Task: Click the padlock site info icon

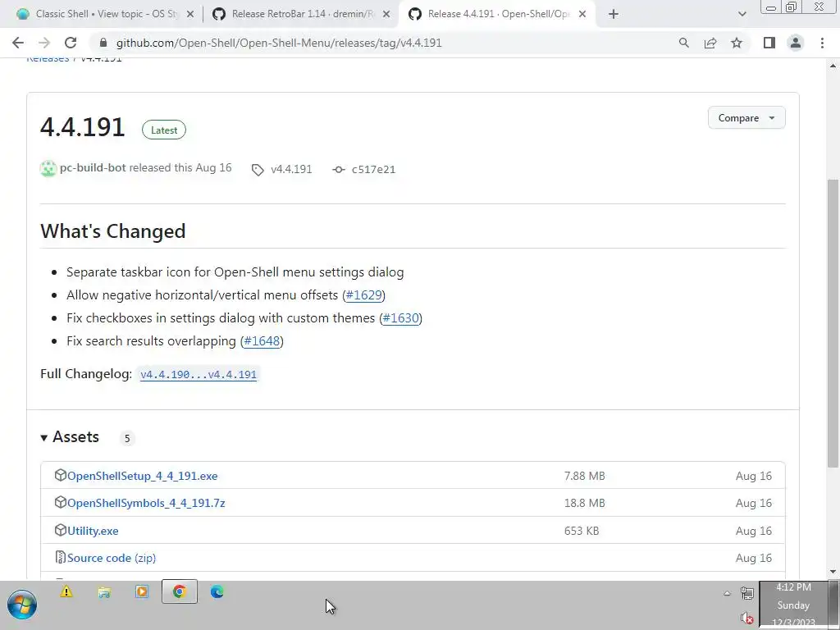Action: point(103,43)
